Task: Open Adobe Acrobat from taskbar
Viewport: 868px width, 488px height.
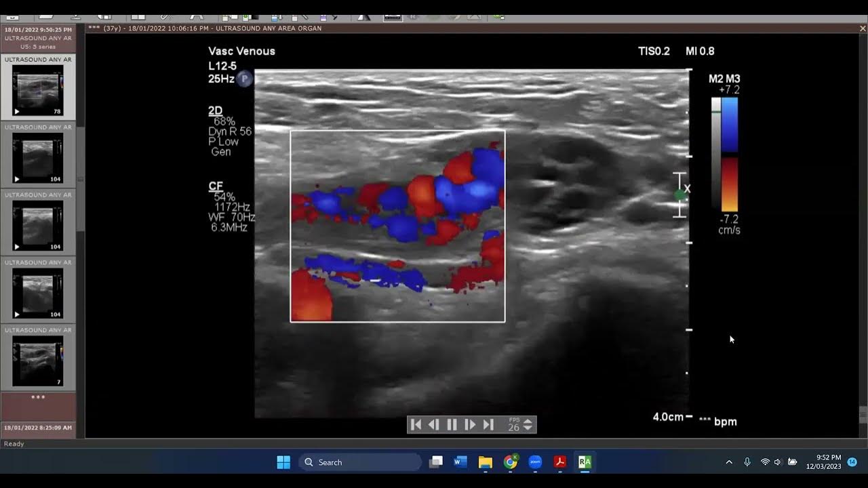Action: coord(560,462)
